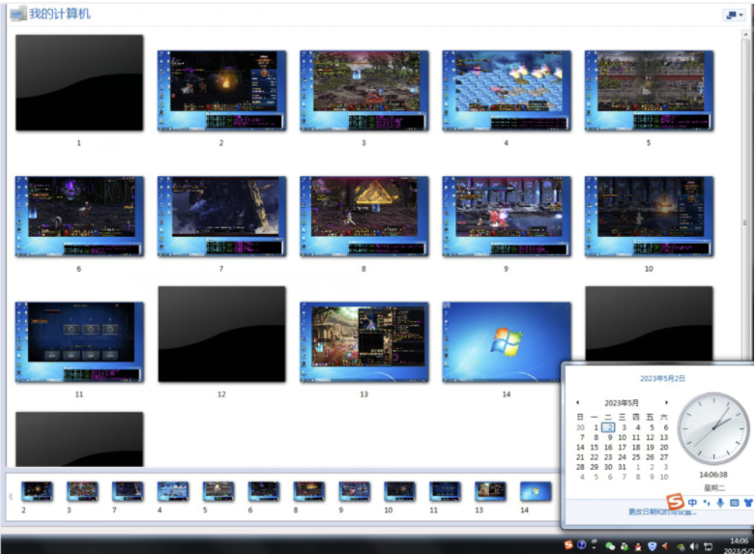Click the orange Sogou S logo on IME bar
Screen dimensions: 756x554
(675, 502)
